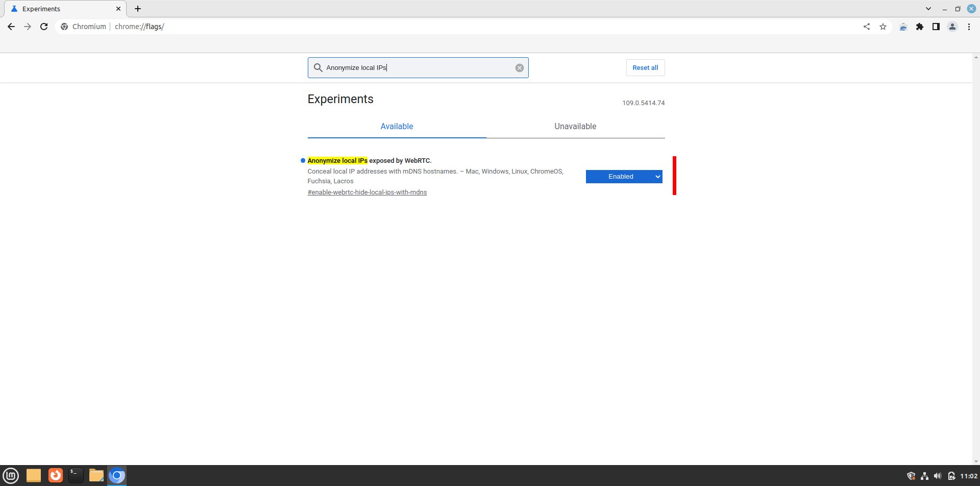The height and width of the screenshot is (486, 980).
Task: Clear the flags search text
Action: tap(519, 68)
